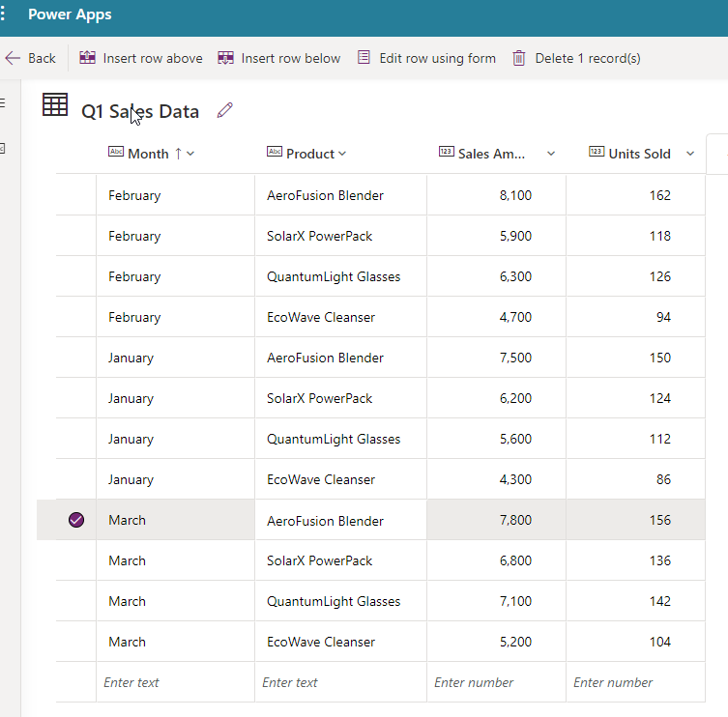Screen dimensions: 728x717
Task: Select the 4,700 sales amount cell
Action: 496,317
